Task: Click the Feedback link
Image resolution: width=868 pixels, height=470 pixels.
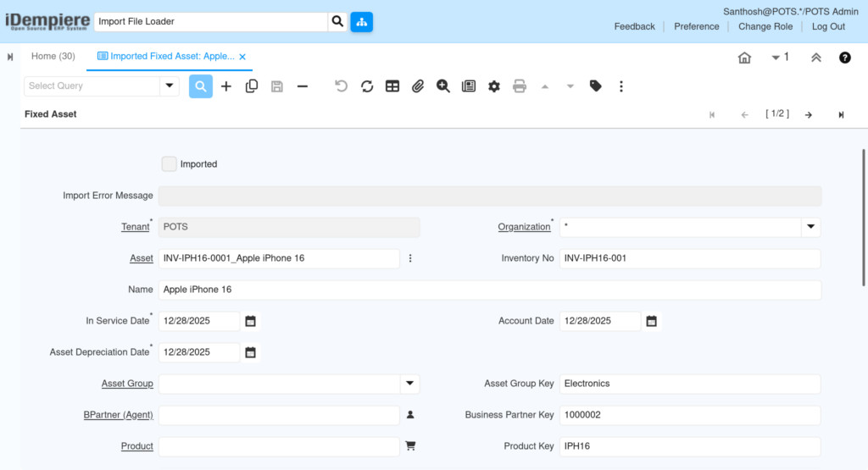Action: click(x=634, y=26)
